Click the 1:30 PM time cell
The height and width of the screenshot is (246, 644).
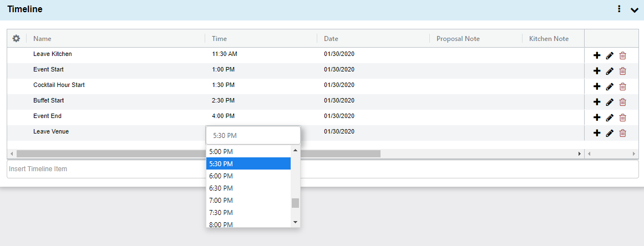[x=224, y=85]
